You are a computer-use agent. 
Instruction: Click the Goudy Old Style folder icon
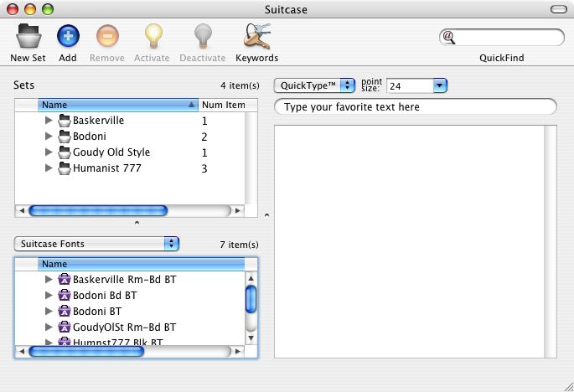[x=65, y=152]
